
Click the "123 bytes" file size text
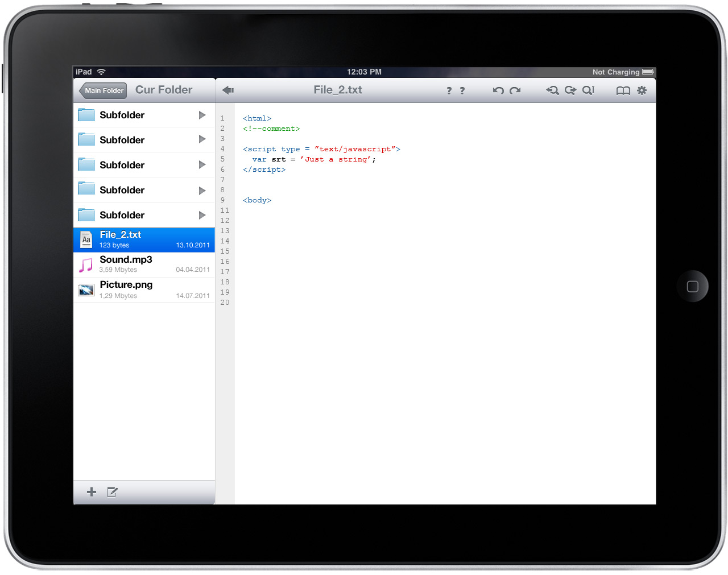point(114,245)
